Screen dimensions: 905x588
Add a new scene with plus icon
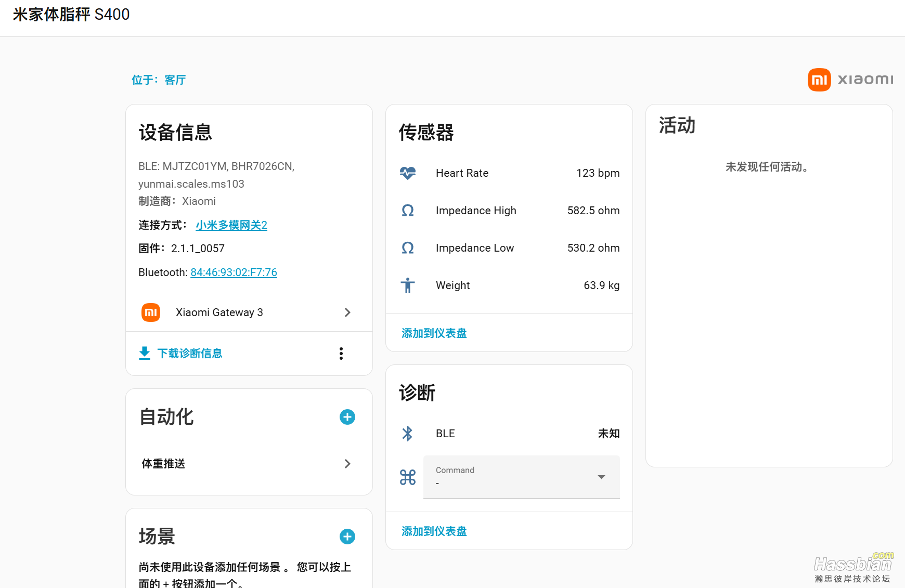(x=347, y=537)
